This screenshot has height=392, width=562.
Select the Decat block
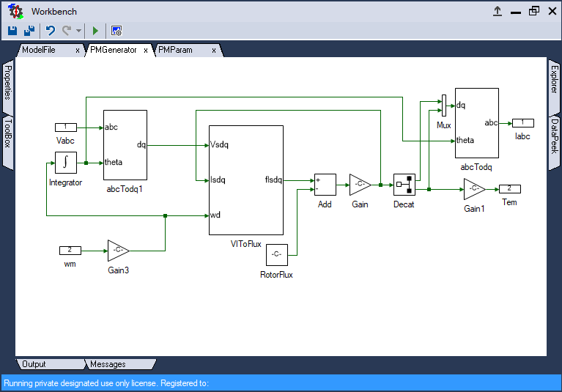click(404, 185)
